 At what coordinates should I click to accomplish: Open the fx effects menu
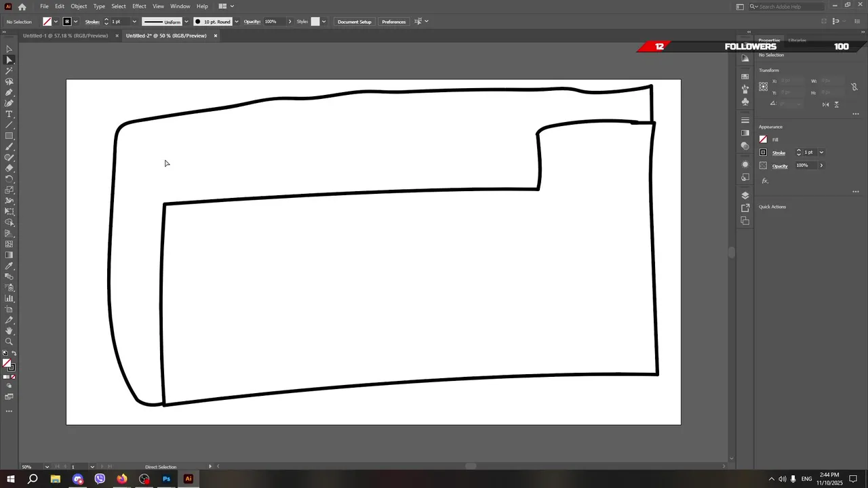pos(765,181)
